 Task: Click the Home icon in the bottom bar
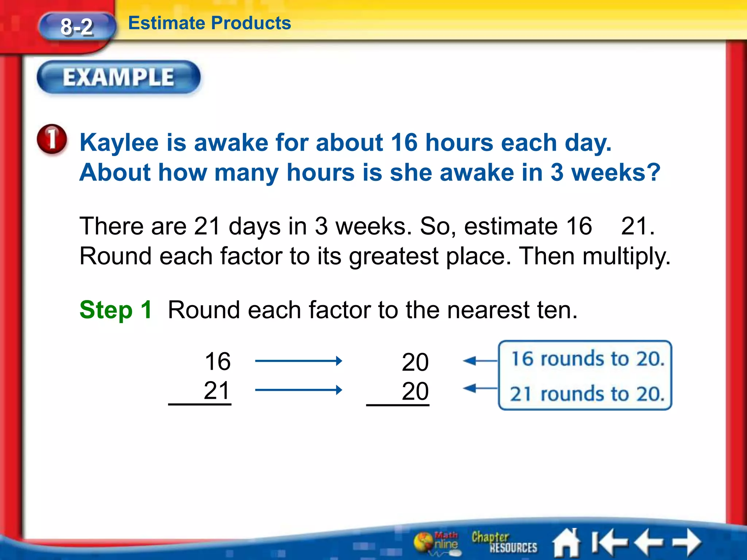pyautogui.click(x=567, y=542)
